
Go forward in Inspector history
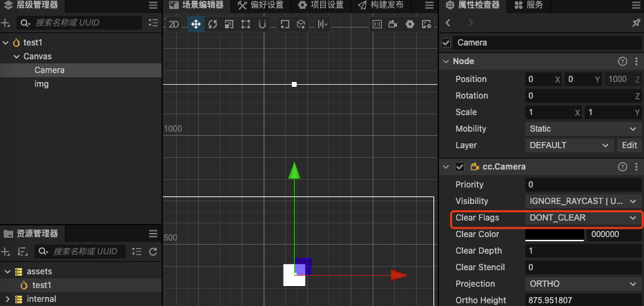(x=470, y=23)
